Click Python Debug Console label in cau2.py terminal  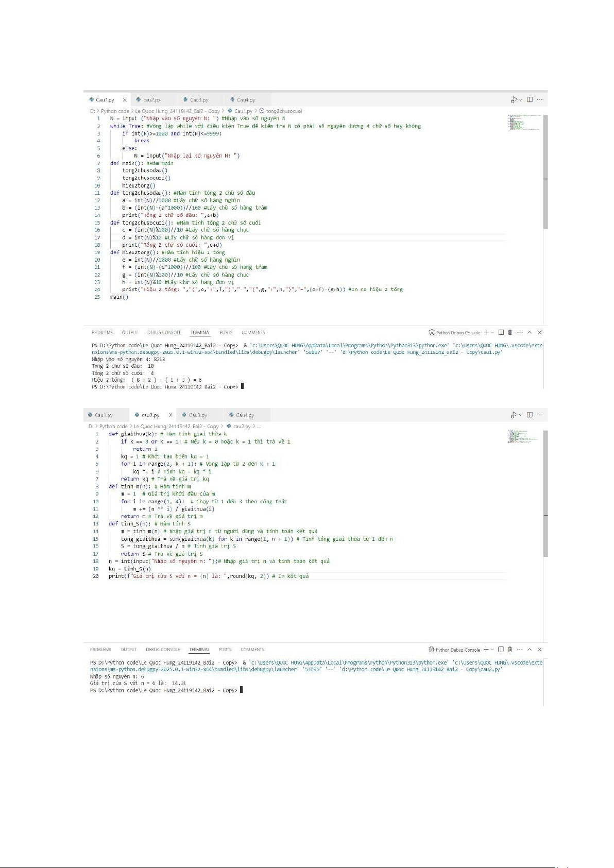(x=458, y=650)
